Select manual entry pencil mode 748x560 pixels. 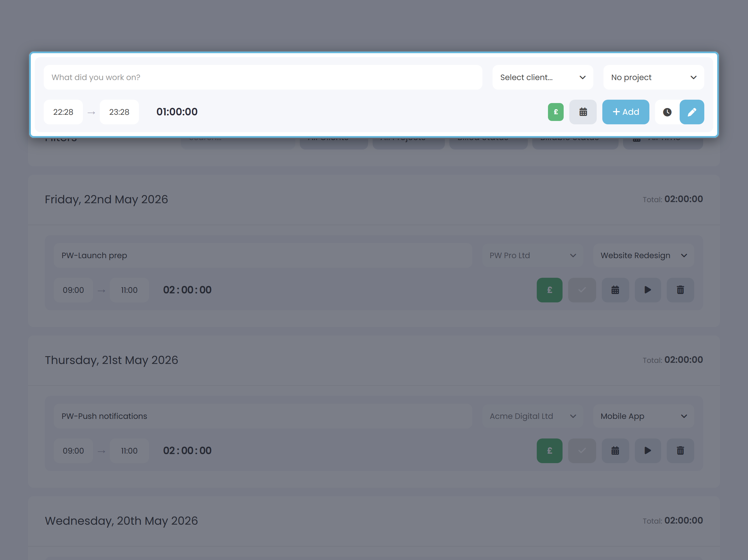point(692,112)
